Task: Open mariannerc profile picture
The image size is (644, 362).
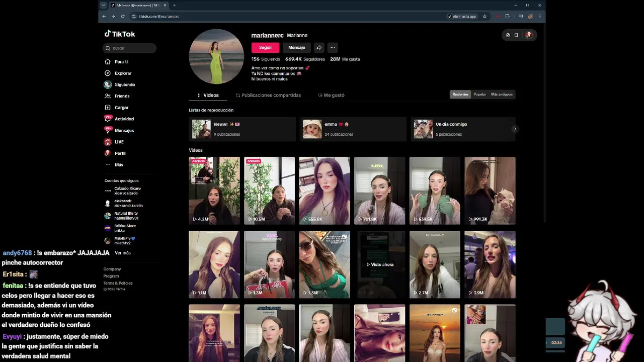Action: tap(216, 56)
